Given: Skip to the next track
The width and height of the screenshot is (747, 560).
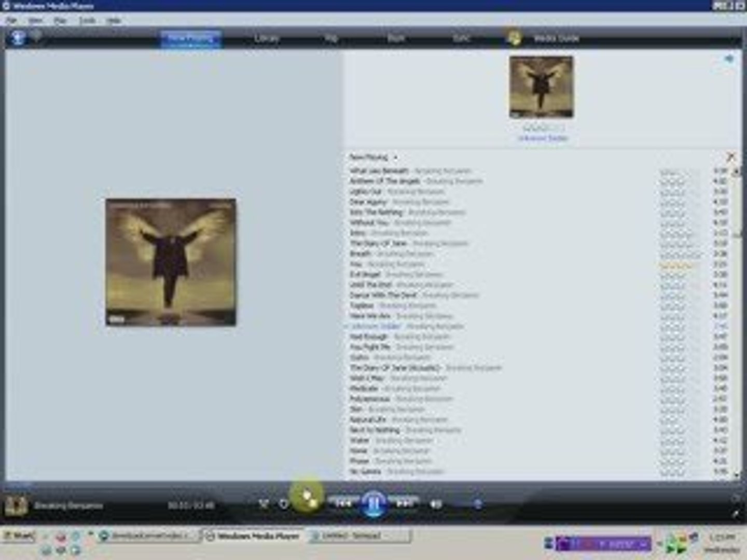Looking at the screenshot, I should tap(405, 503).
